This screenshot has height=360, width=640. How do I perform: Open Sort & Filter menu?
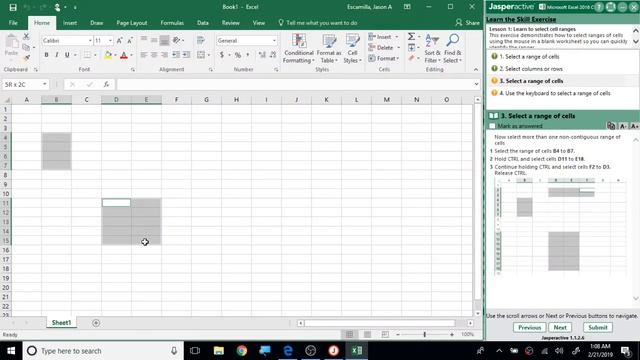tap(432, 49)
